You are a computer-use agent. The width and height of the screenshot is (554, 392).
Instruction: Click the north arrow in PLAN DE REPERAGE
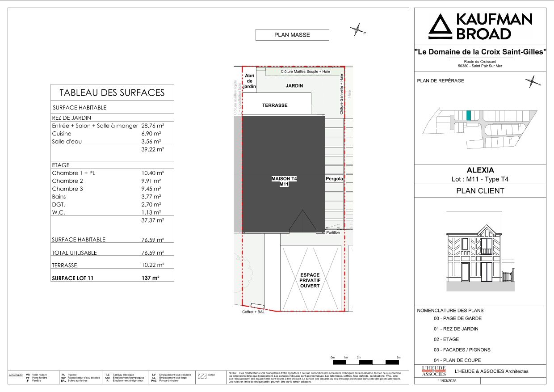point(532,82)
